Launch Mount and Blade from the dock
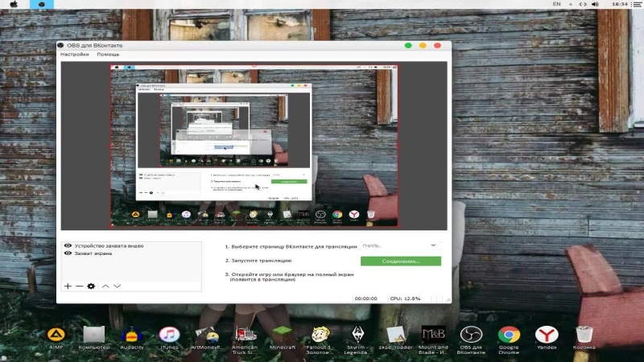The width and height of the screenshot is (644, 362). [433, 340]
